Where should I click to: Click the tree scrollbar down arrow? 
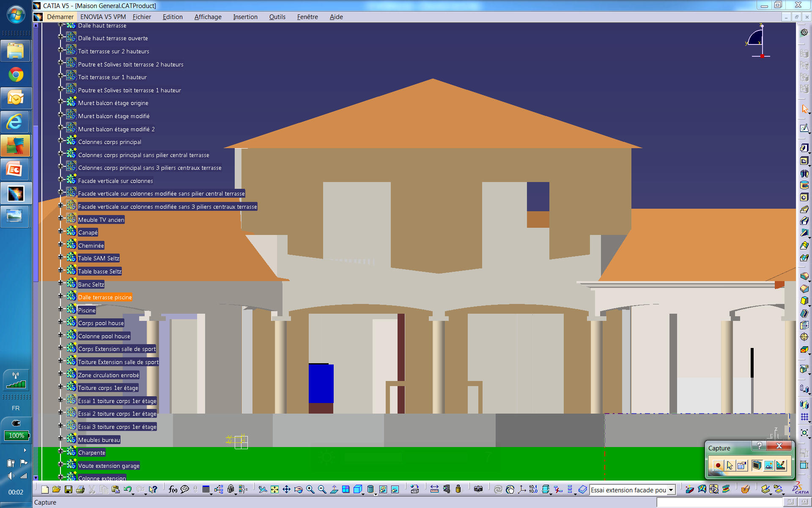click(36, 478)
